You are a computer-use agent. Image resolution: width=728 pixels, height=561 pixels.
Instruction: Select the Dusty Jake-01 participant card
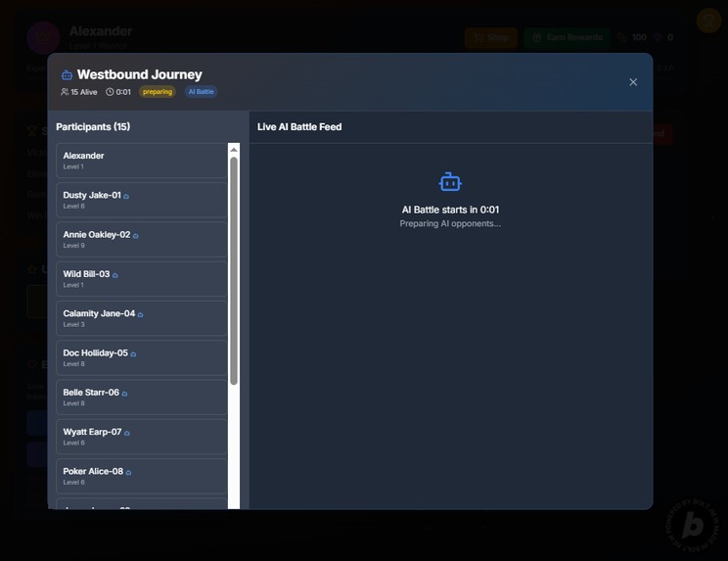click(x=142, y=200)
